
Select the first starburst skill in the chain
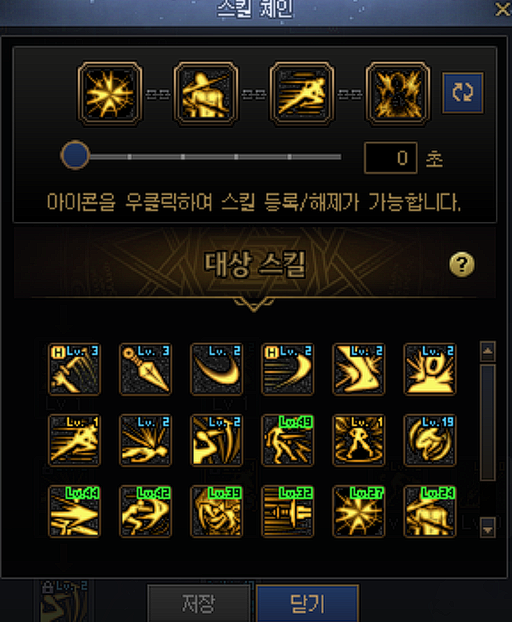pyautogui.click(x=110, y=94)
